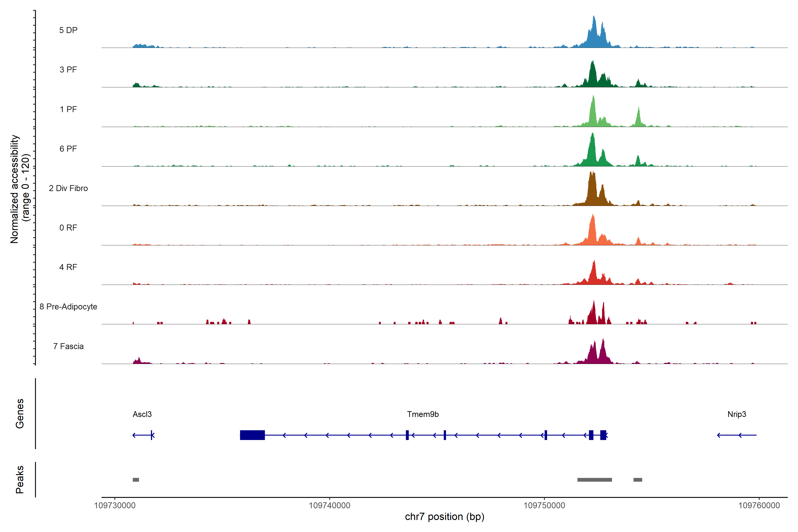Click the leftmost gray peak bar

point(136,479)
